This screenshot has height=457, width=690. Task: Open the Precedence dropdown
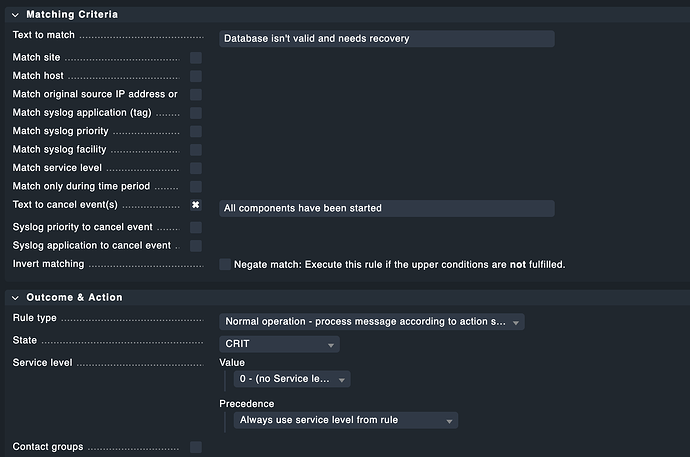pos(346,420)
